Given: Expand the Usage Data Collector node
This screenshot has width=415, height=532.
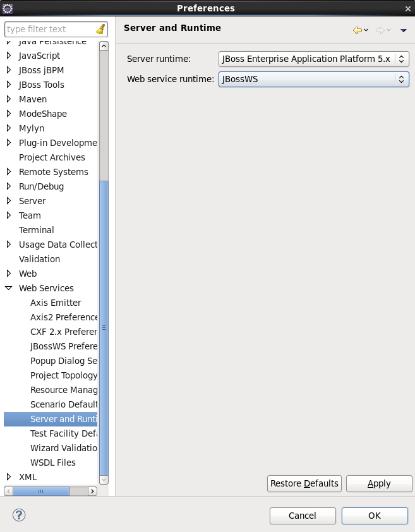Looking at the screenshot, I should [x=9, y=245].
